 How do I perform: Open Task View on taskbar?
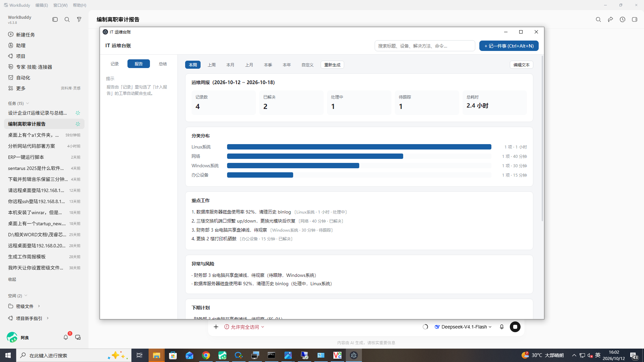coord(140,355)
